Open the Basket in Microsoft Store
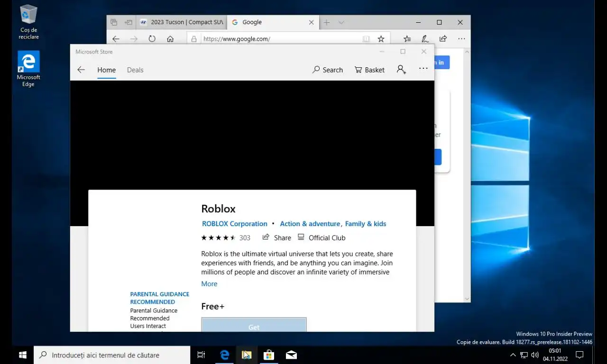The image size is (607, 364). (369, 70)
